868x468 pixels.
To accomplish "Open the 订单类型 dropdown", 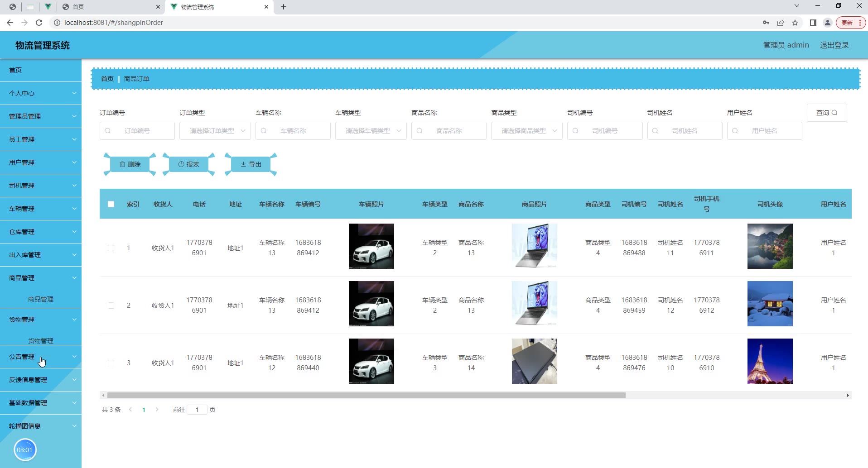I will pos(215,131).
